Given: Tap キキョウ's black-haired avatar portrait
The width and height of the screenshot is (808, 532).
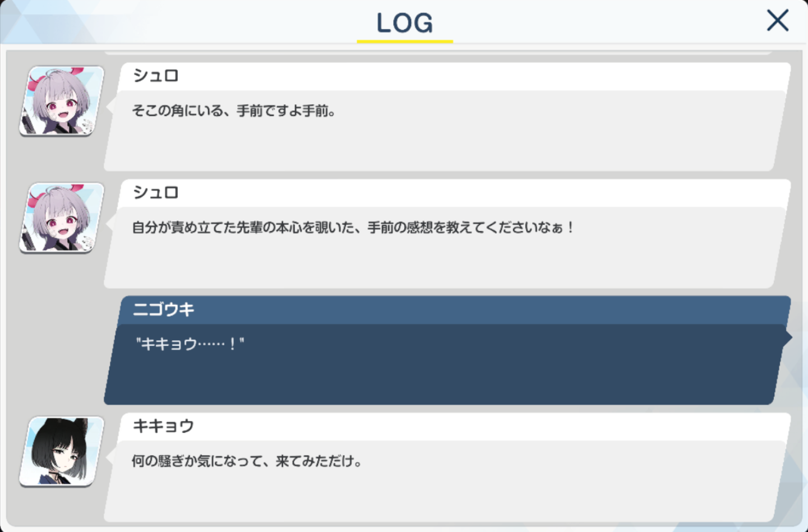Looking at the screenshot, I should click(62, 451).
